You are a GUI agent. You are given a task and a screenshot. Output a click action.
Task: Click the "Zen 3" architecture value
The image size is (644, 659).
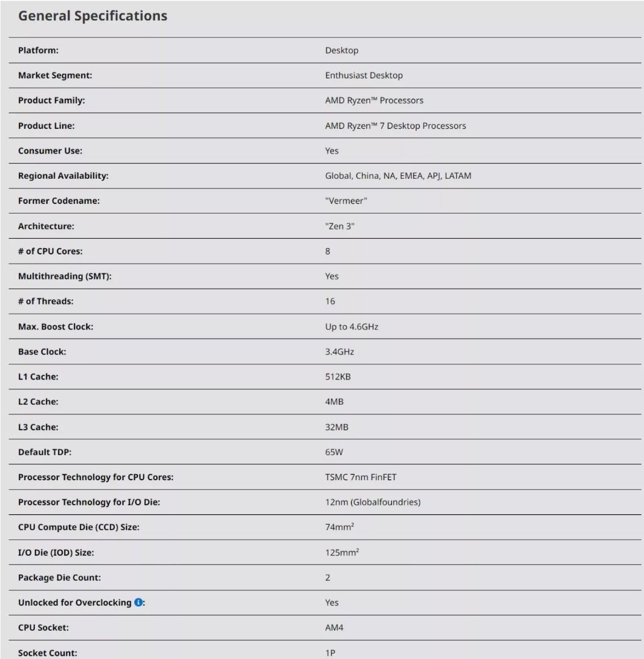point(339,226)
